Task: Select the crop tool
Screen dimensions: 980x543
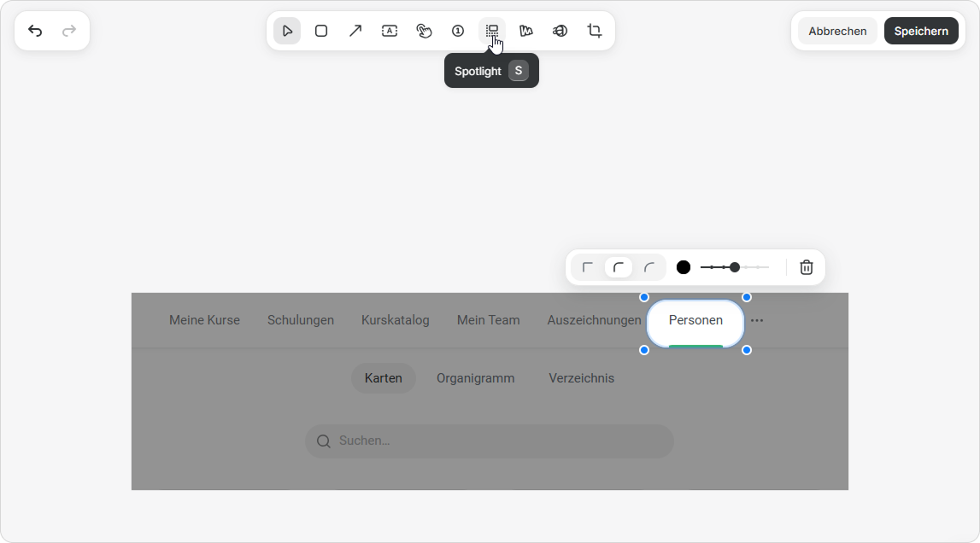Action: (595, 31)
